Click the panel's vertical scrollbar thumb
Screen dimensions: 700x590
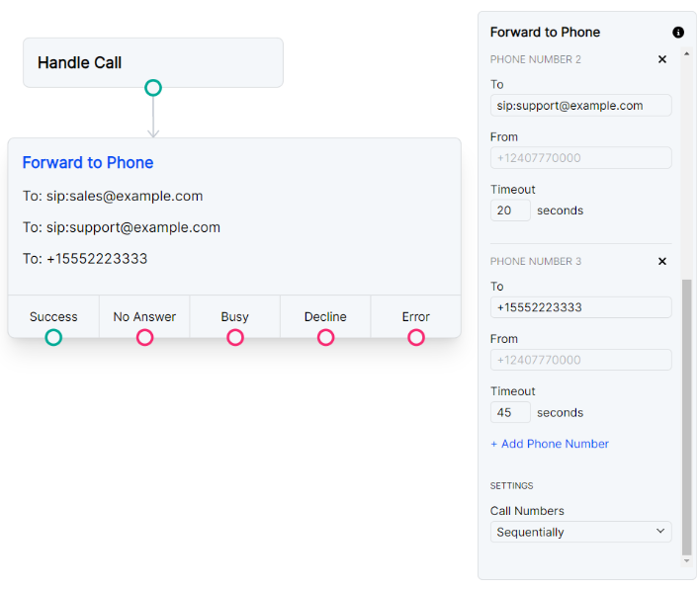[687, 415]
